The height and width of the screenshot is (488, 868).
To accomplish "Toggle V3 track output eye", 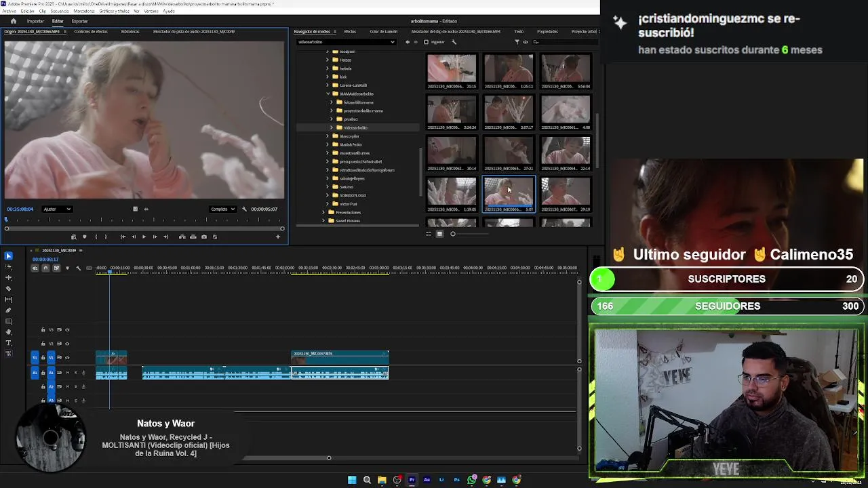I will (67, 330).
